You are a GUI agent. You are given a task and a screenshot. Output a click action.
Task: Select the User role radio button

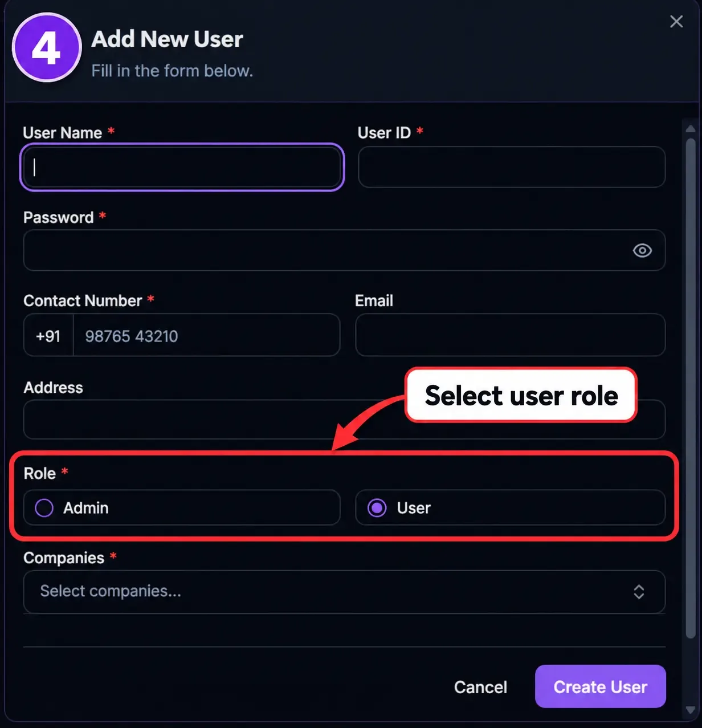click(377, 507)
